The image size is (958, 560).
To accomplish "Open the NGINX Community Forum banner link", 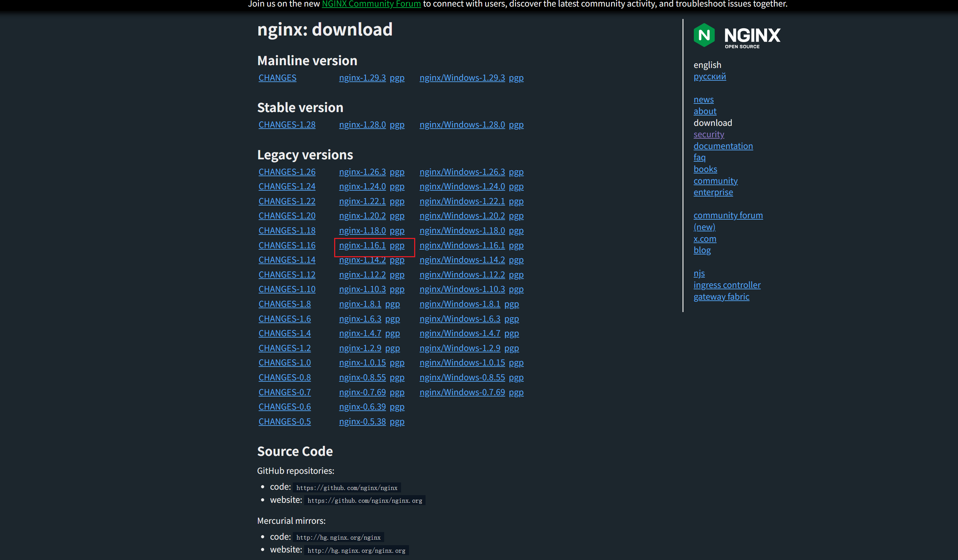I will pos(371,4).
